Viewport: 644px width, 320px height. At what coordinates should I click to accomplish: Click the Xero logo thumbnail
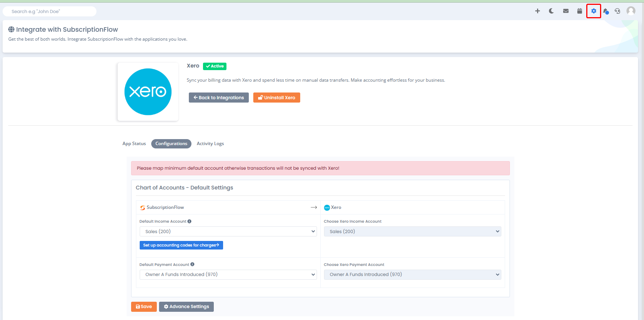point(148,92)
